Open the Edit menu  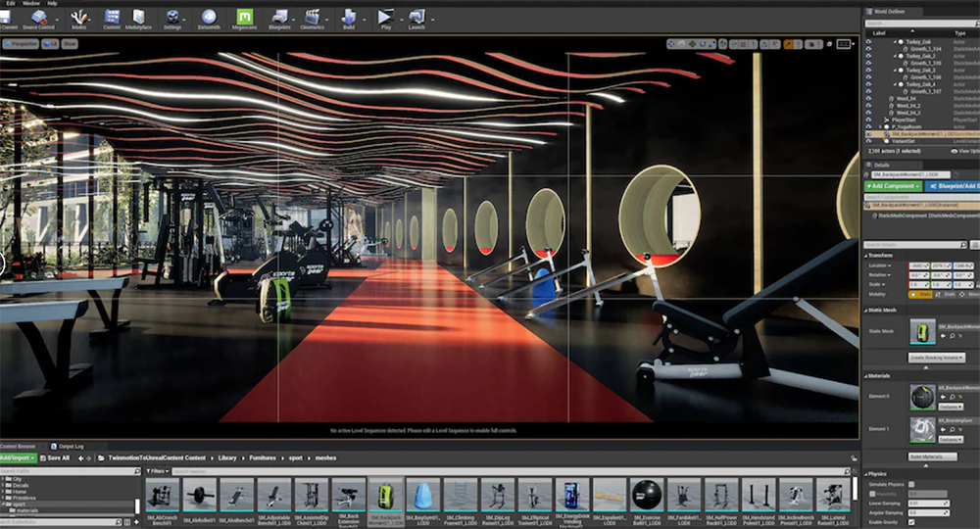(x=10, y=3)
